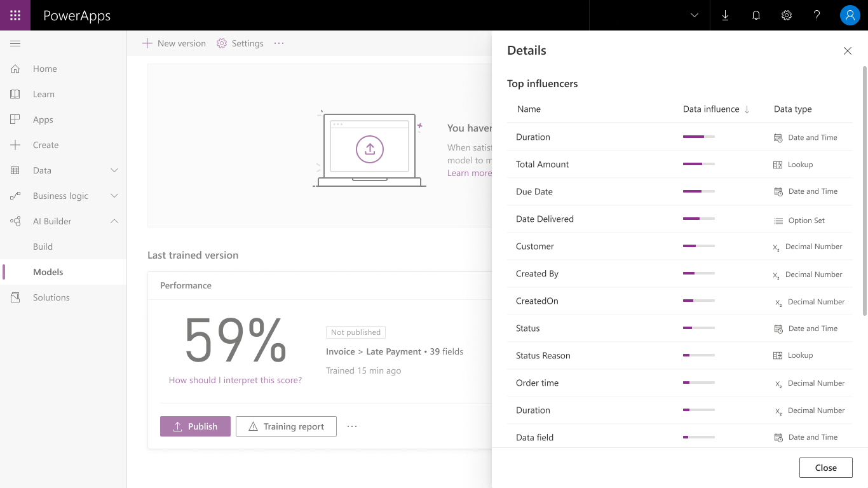Open the user account avatar

[850, 15]
